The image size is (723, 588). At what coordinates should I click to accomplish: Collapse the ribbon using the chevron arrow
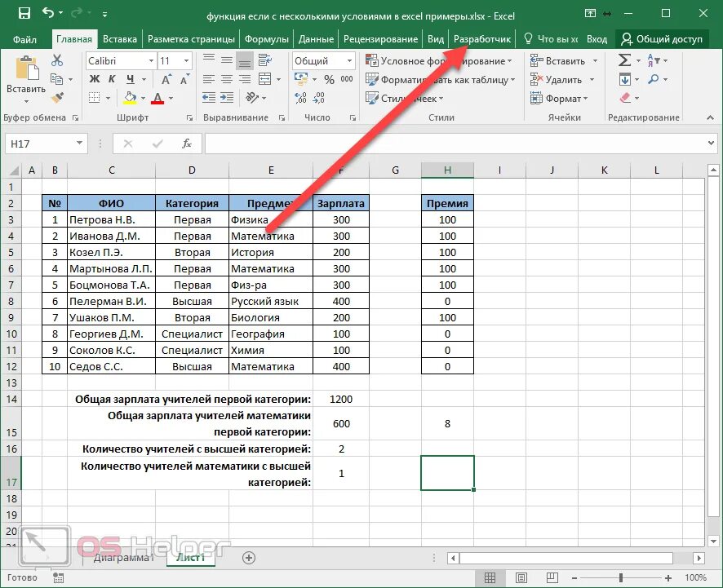tap(710, 118)
